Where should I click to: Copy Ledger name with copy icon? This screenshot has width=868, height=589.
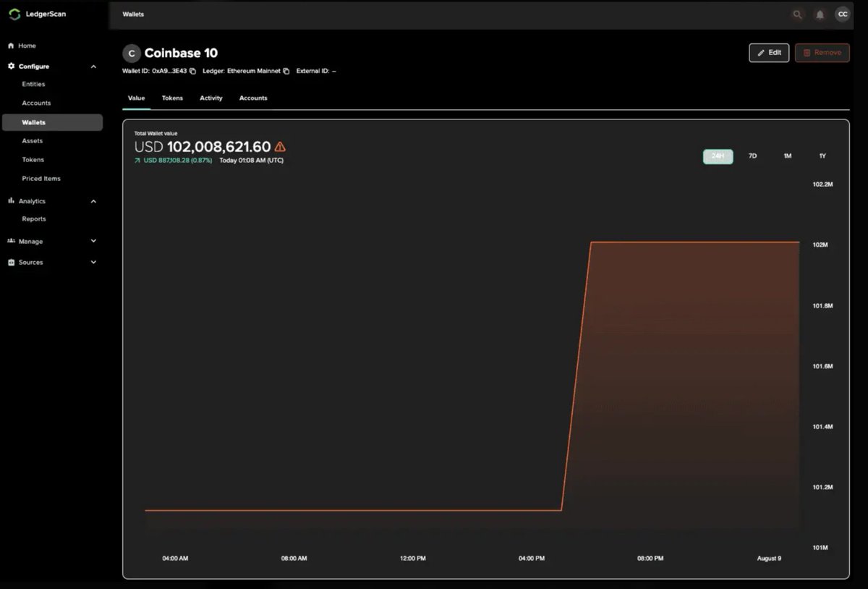[286, 71]
